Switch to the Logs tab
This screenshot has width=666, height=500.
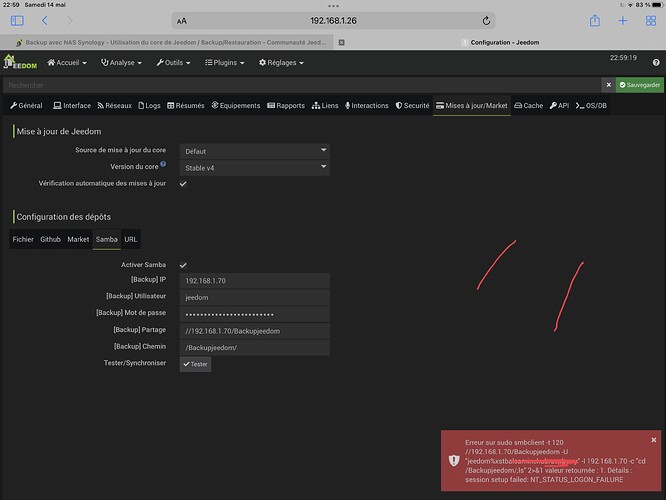[x=150, y=105]
